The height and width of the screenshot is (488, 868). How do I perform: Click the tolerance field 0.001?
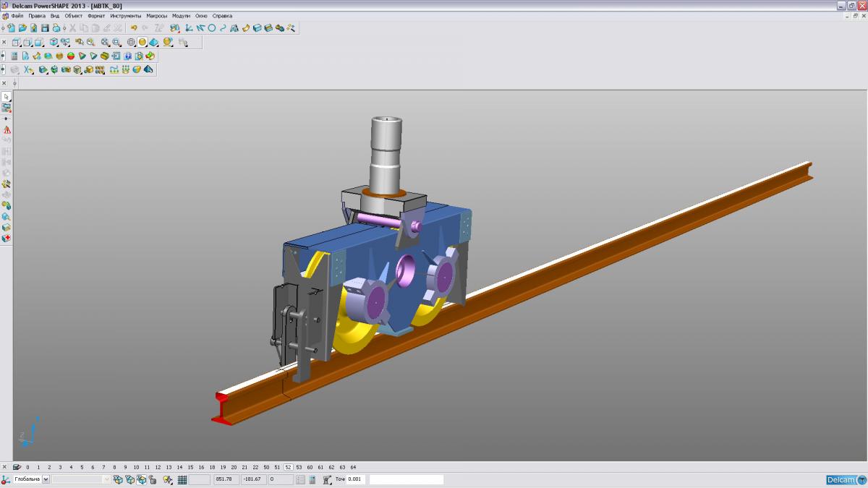point(355,479)
